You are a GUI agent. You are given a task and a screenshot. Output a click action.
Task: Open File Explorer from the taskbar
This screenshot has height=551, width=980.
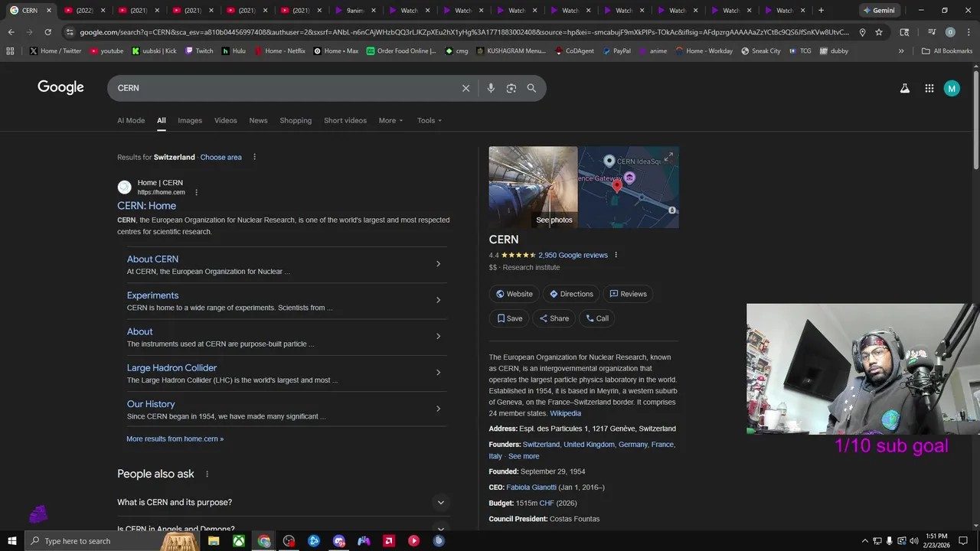[x=214, y=541]
